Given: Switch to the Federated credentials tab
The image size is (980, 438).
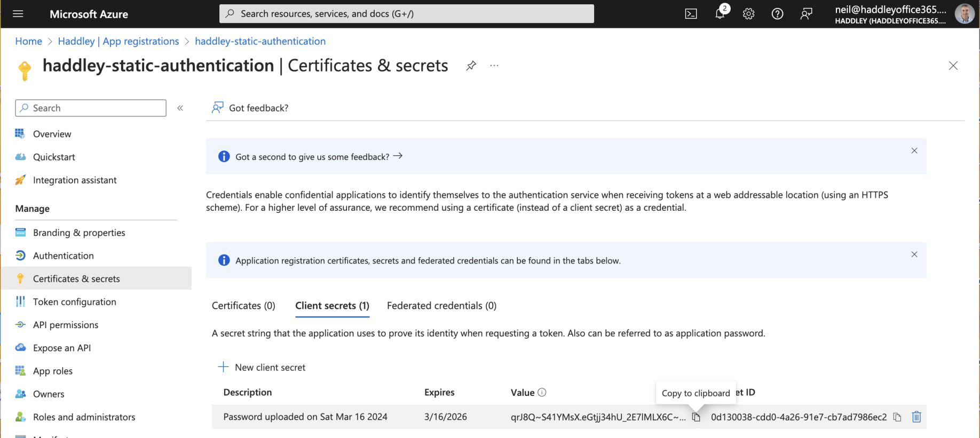Looking at the screenshot, I should [441, 306].
